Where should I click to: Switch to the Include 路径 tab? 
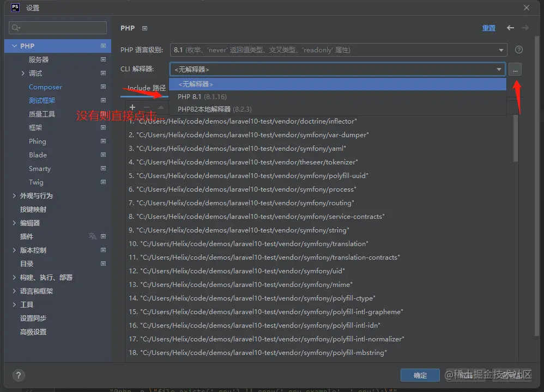point(147,88)
